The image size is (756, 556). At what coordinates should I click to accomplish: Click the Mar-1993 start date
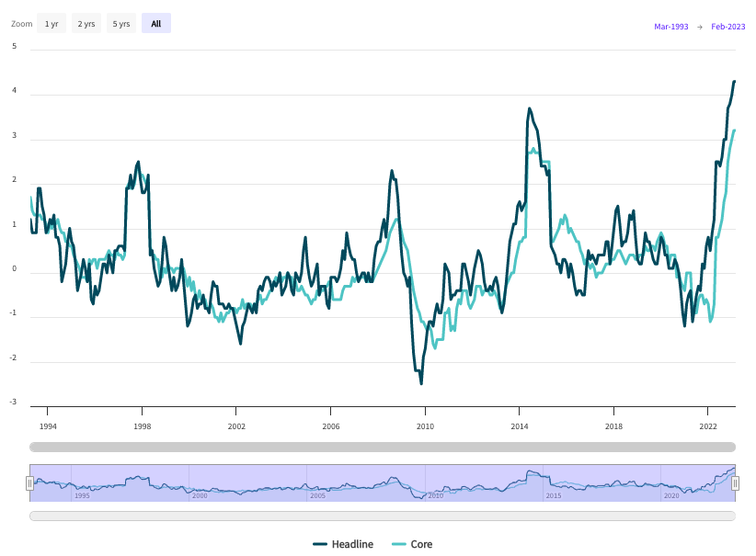(670, 27)
